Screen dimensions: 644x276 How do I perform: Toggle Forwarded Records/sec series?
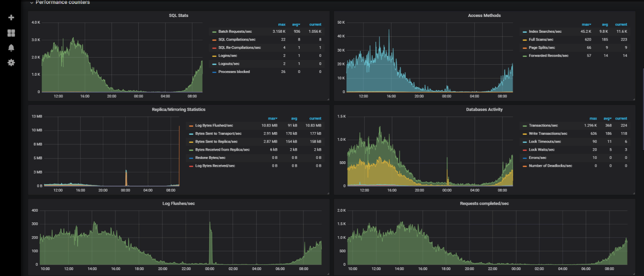549,56
